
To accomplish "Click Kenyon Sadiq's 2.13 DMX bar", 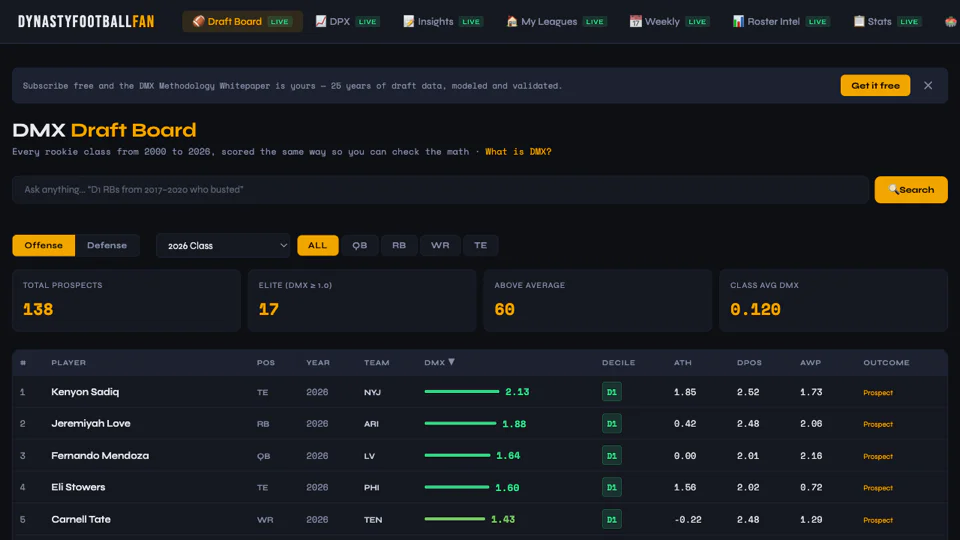I will pos(462,392).
